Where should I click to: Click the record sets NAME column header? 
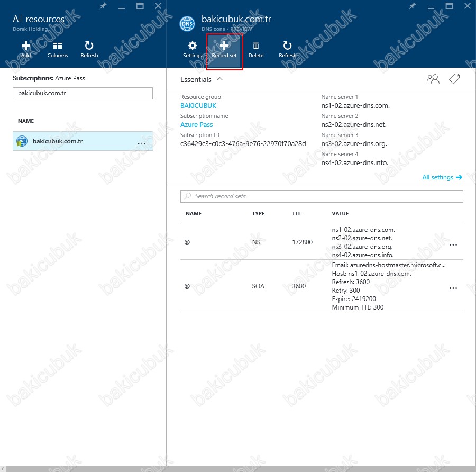pos(194,214)
